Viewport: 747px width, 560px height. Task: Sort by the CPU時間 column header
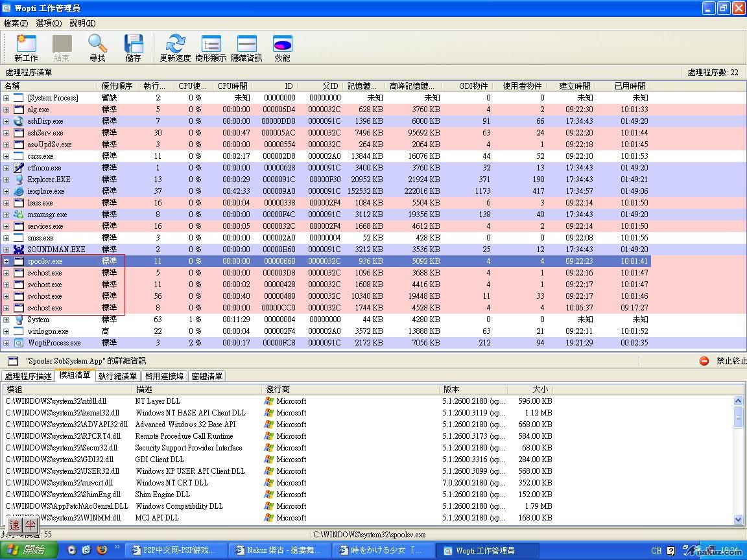(232, 86)
